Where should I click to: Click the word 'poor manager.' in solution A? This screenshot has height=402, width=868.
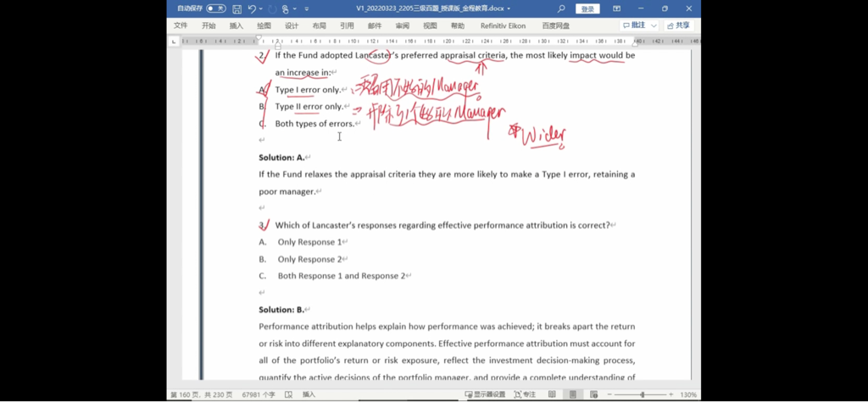pyautogui.click(x=287, y=192)
